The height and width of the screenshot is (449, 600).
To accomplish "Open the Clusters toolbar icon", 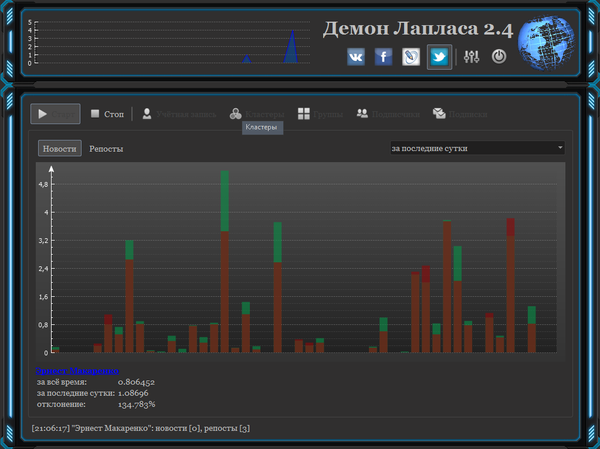I will 235,114.
